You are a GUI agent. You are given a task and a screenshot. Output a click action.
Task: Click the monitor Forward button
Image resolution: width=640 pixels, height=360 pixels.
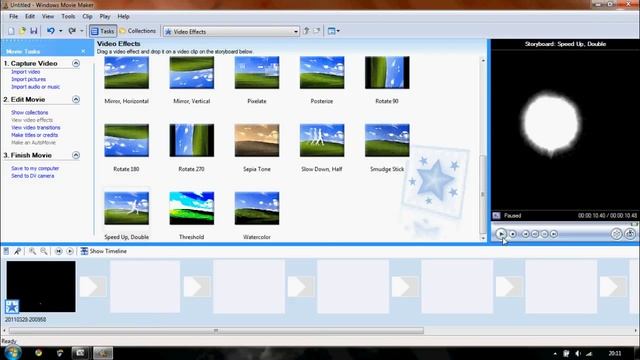pyautogui.click(x=554, y=234)
